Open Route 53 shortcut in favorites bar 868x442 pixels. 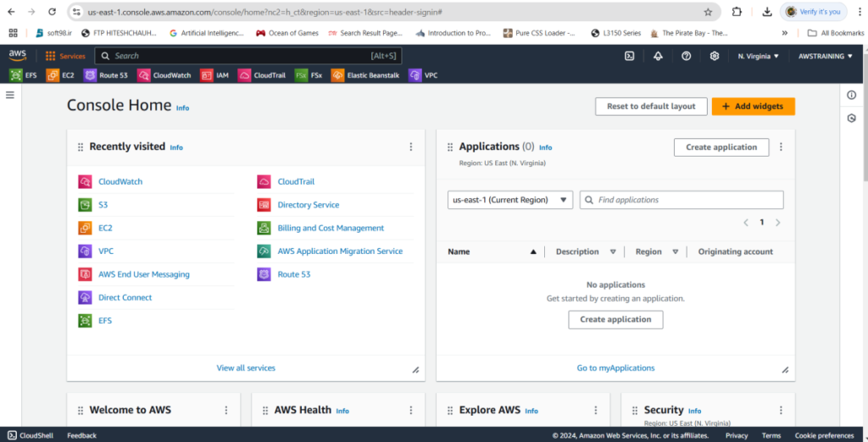click(x=108, y=75)
